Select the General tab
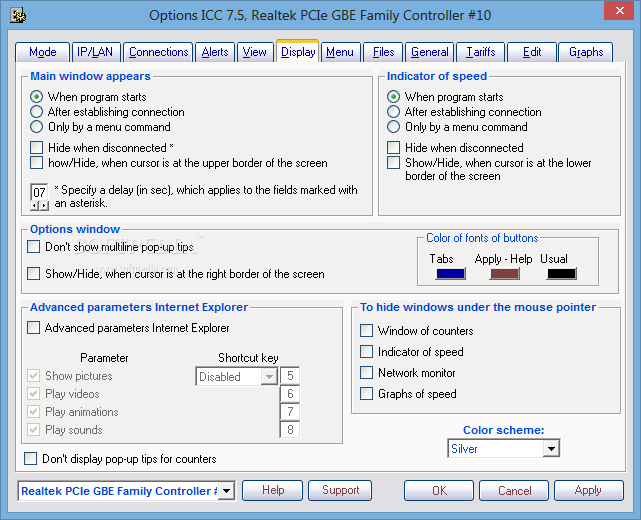This screenshot has height=520, width=641. coord(430,52)
